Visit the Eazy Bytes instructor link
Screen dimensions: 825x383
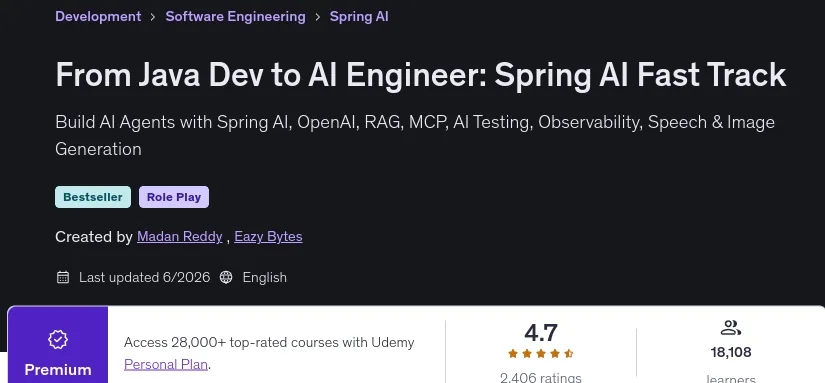pos(268,237)
